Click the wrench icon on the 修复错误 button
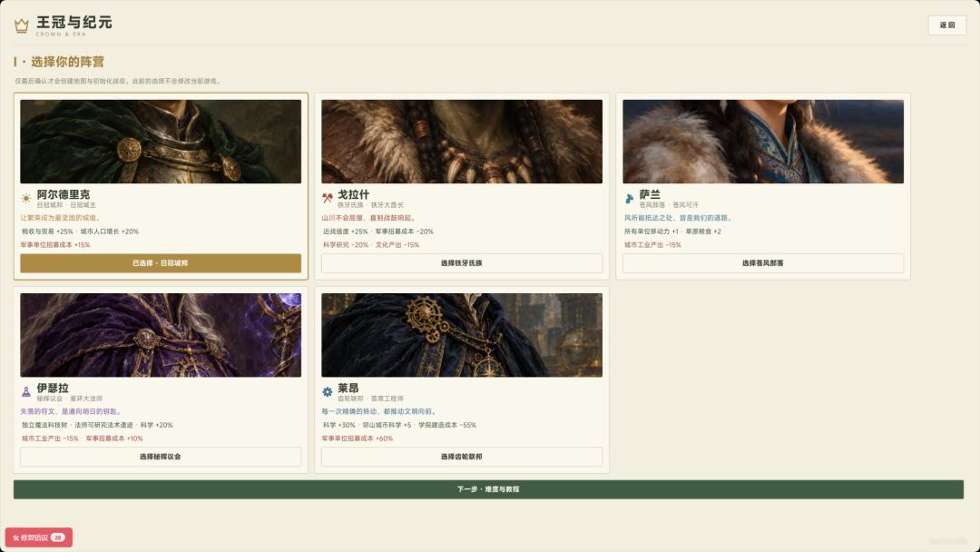Screen dimensions: 980x552 click(x=15, y=537)
